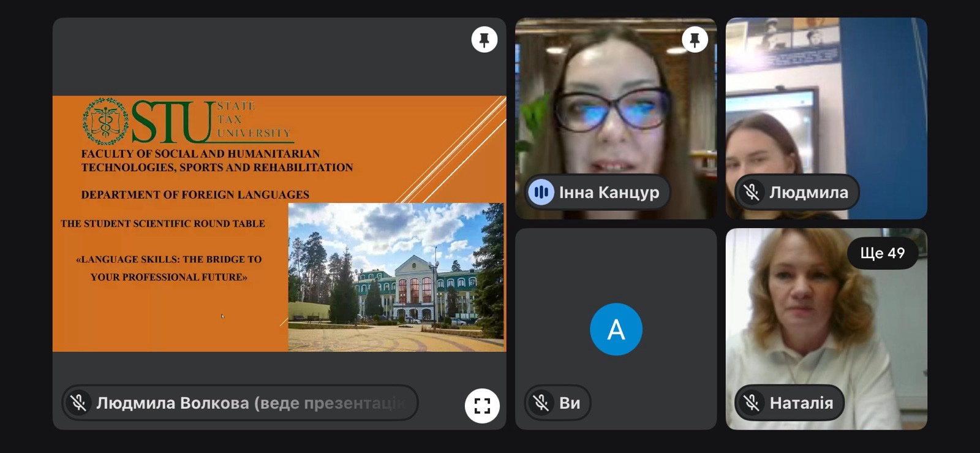Screen dimensions: 980x453
Task: Click the Ви name label
Action: (570, 403)
